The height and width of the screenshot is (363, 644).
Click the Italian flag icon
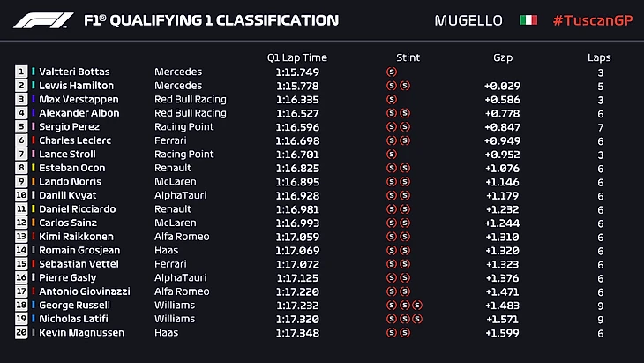(528, 19)
